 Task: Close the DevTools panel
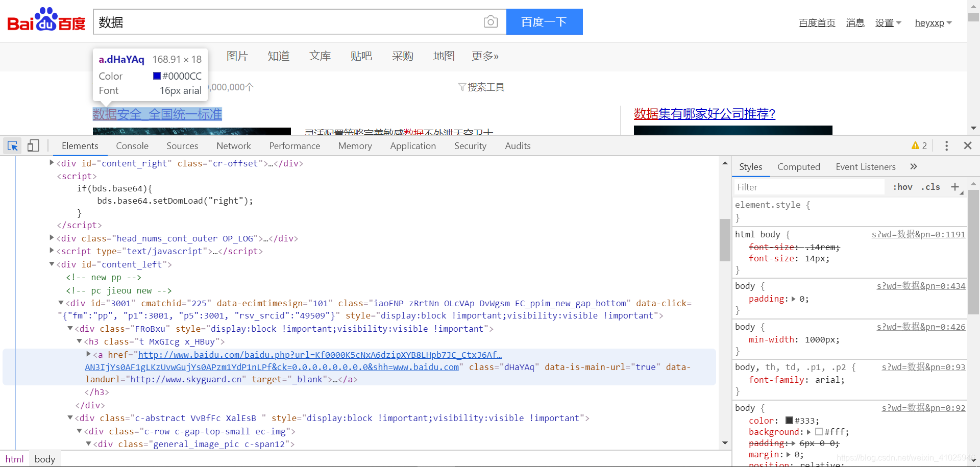(x=967, y=146)
